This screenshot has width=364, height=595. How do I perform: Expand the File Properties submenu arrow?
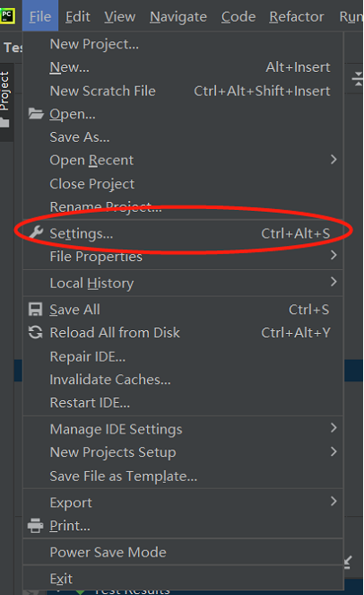334,255
